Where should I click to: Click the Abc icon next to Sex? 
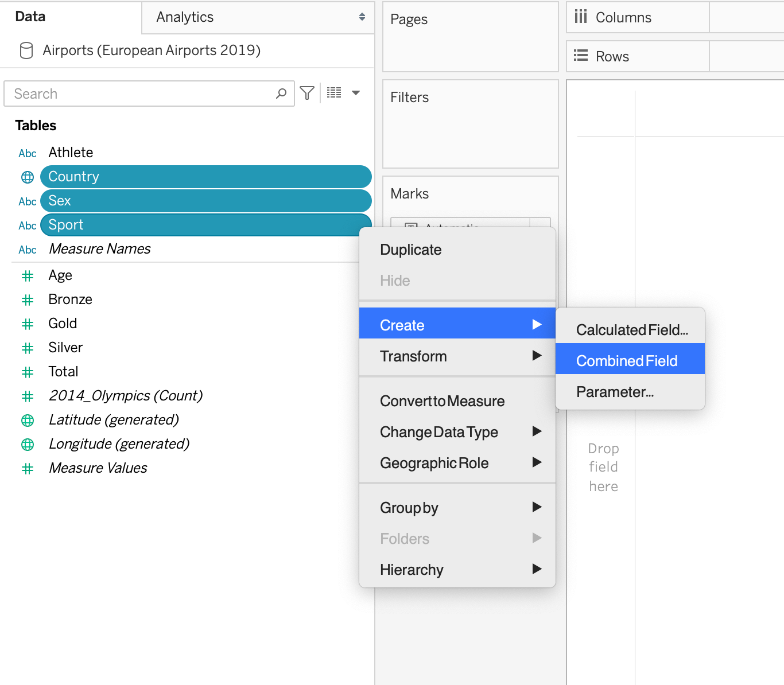pos(28,201)
